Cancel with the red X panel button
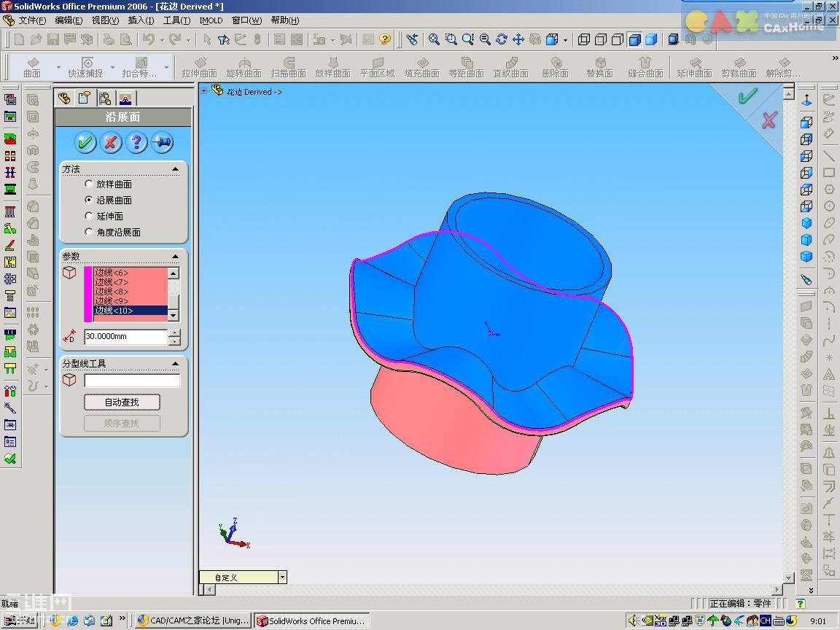Screen dimensions: 840x630 110,142
